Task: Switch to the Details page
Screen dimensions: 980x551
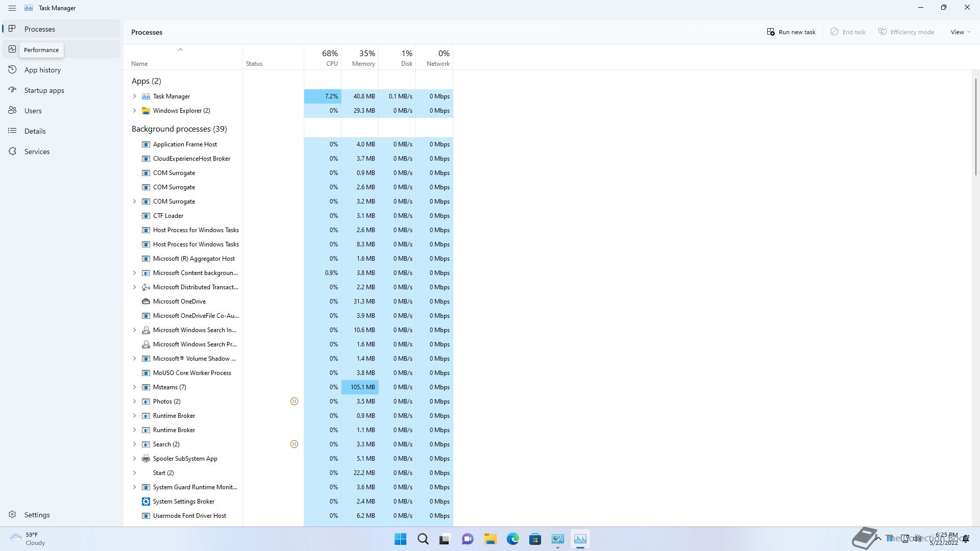Action: [x=61, y=131]
